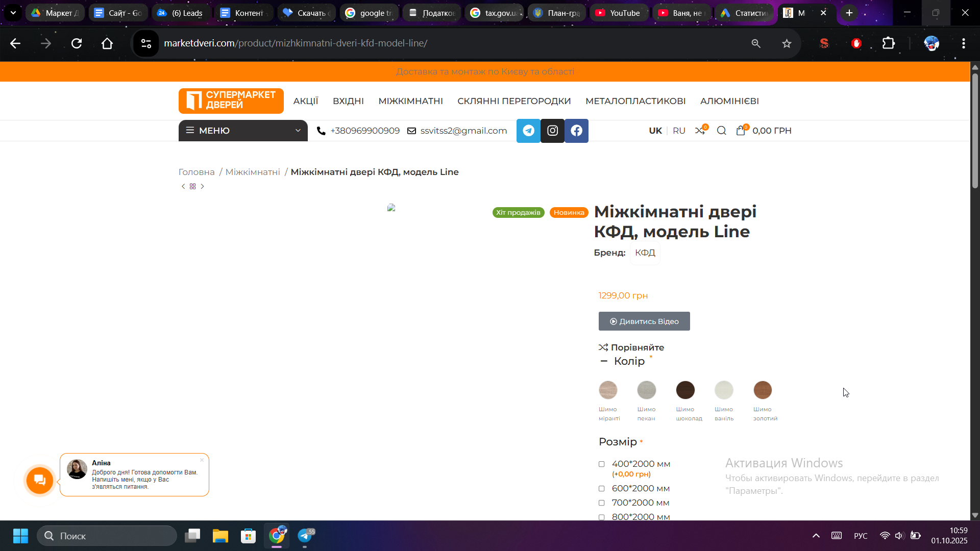Open compare products icon in header
Viewport: 980px width, 551px height.
[700, 131]
